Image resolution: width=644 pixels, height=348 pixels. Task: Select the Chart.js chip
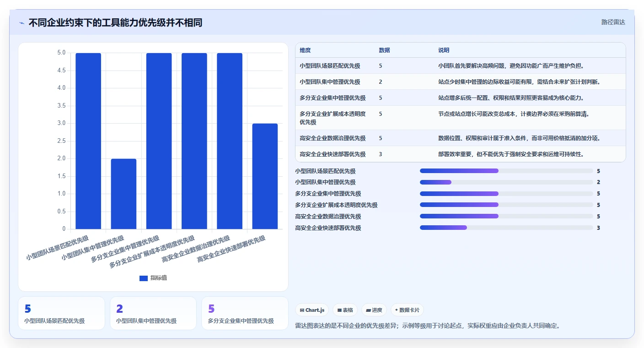tap(312, 310)
